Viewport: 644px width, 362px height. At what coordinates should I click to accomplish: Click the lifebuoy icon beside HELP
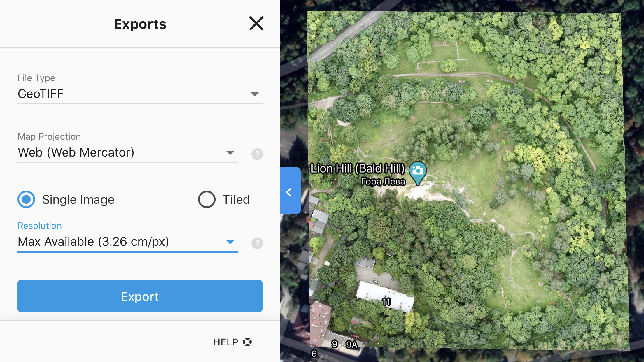pyautogui.click(x=247, y=342)
